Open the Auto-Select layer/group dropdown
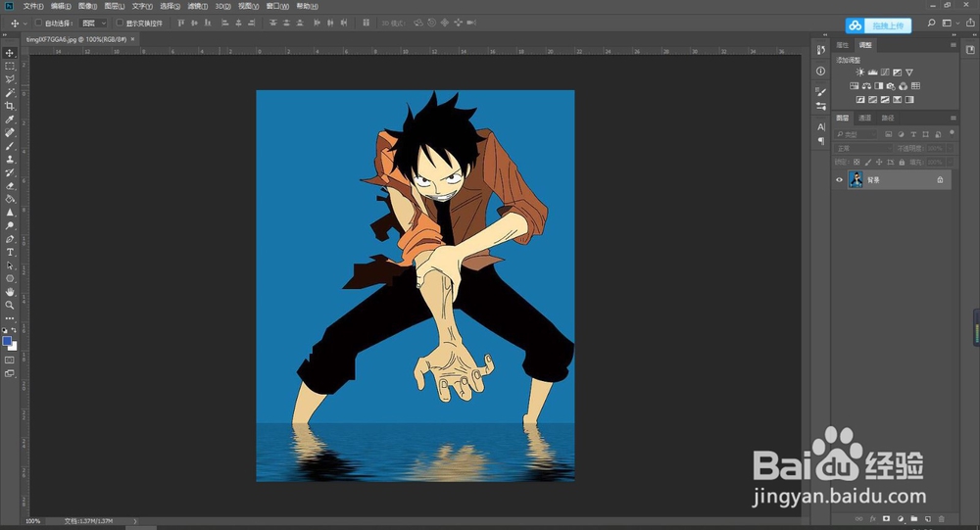This screenshot has height=530, width=980. pyautogui.click(x=94, y=24)
